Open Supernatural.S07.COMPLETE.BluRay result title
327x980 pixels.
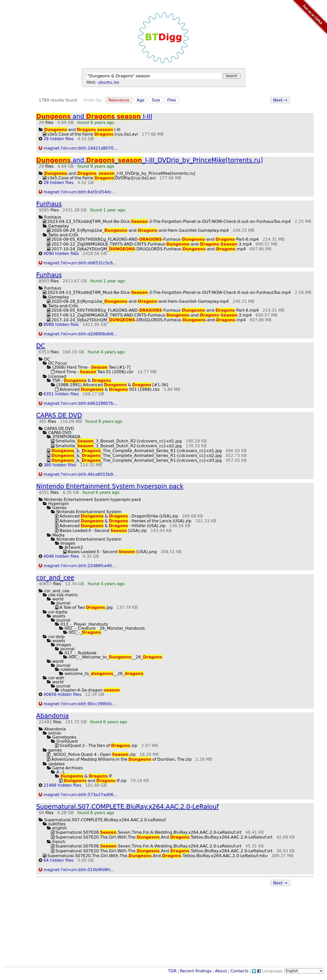coord(128,806)
